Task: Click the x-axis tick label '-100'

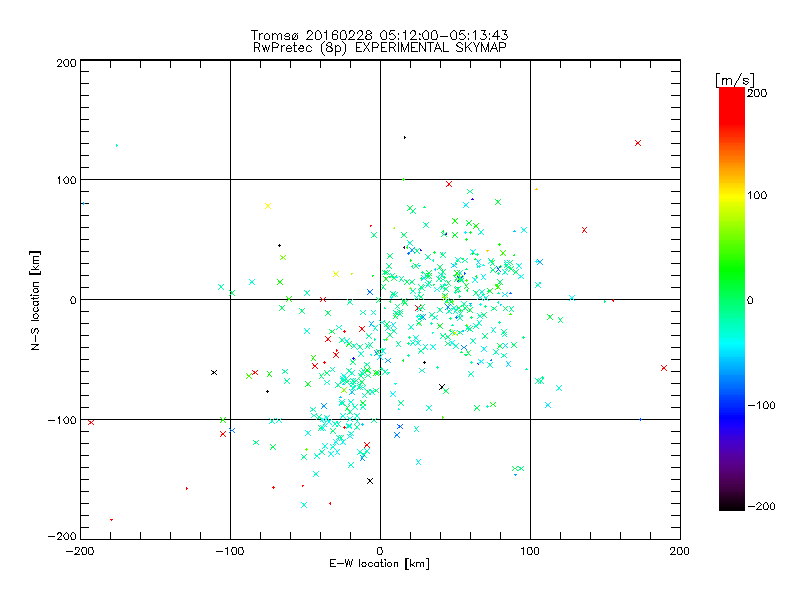Action: pyautogui.click(x=230, y=551)
